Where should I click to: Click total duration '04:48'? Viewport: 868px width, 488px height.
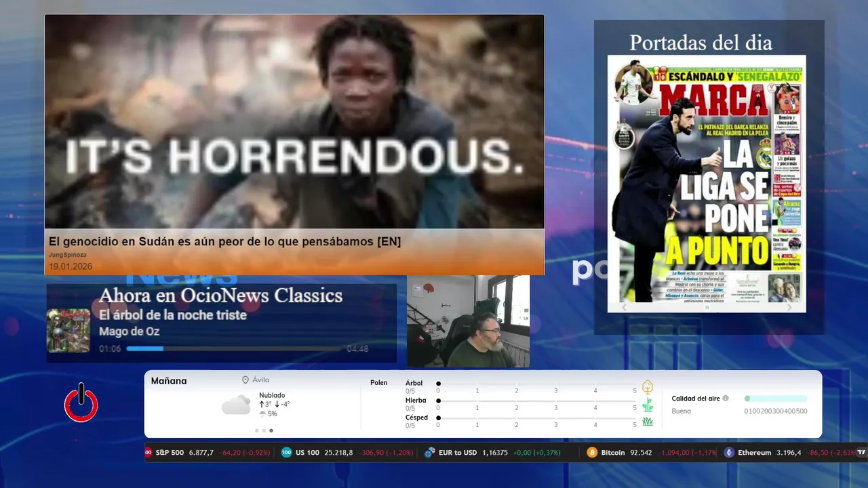point(357,349)
